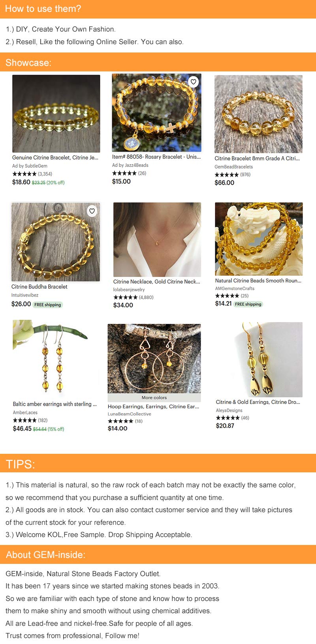Open Baltic amber earrings photo
The height and width of the screenshot is (644, 316).
(55, 358)
